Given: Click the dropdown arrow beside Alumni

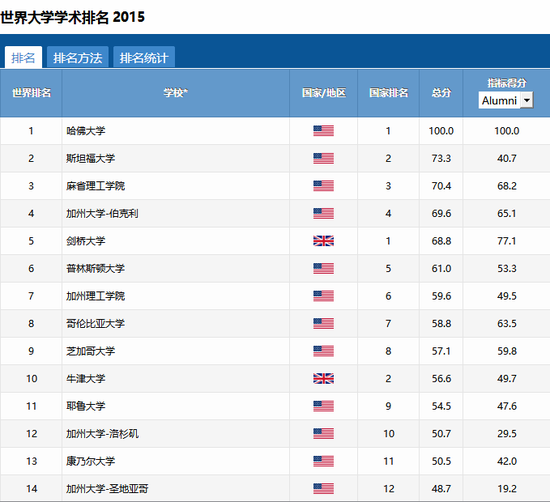Looking at the screenshot, I should pyautogui.click(x=526, y=100).
